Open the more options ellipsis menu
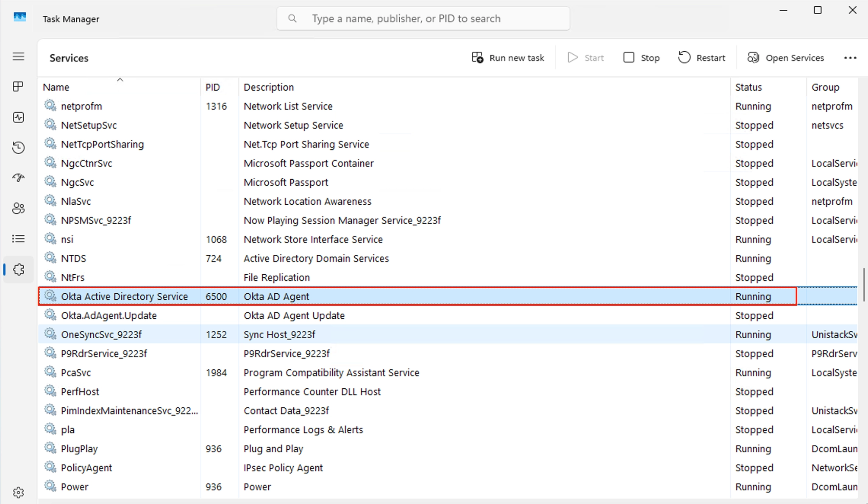The image size is (868, 504). click(x=850, y=58)
